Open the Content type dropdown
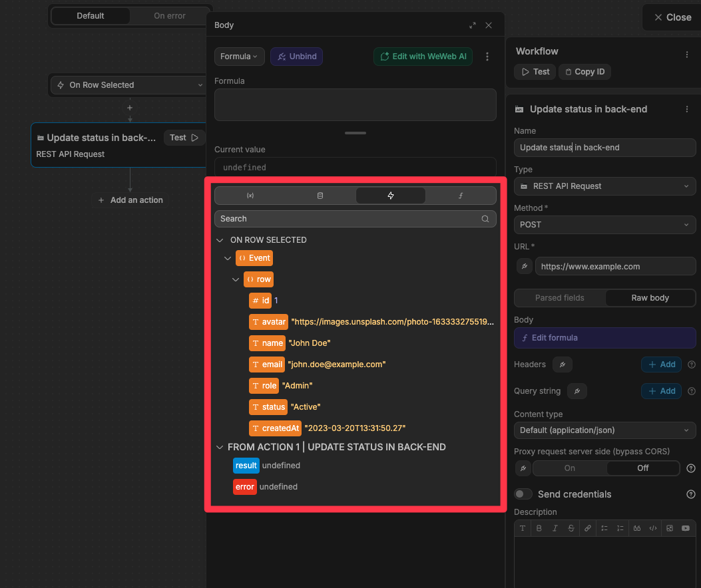The height and width of the screenshot is (588, 701). pos(604,430)
